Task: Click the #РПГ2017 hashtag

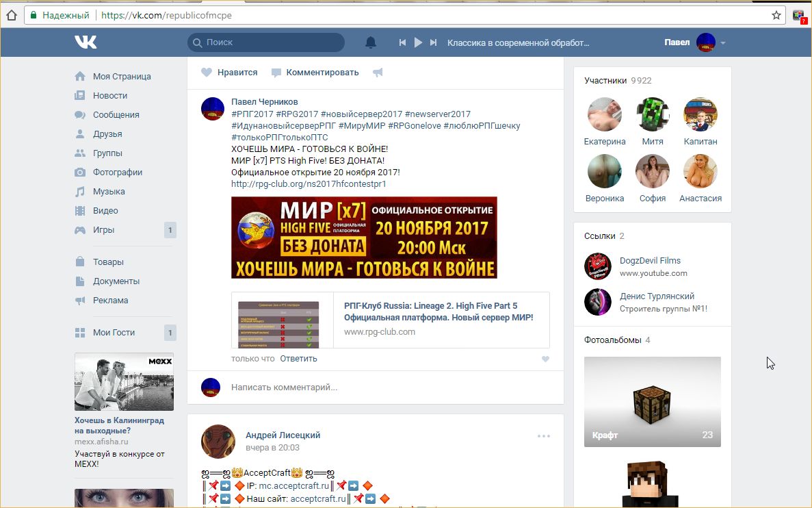Action: coord(252,114)
